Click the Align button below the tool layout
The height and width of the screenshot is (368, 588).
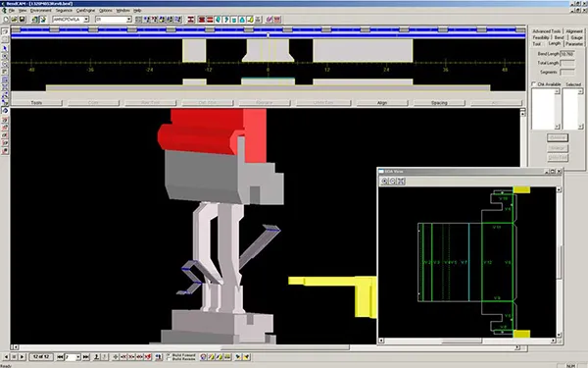[x=382, y=102]
